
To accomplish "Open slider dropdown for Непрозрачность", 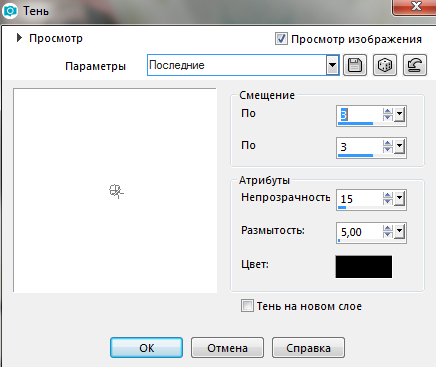I will click(399, 199).
